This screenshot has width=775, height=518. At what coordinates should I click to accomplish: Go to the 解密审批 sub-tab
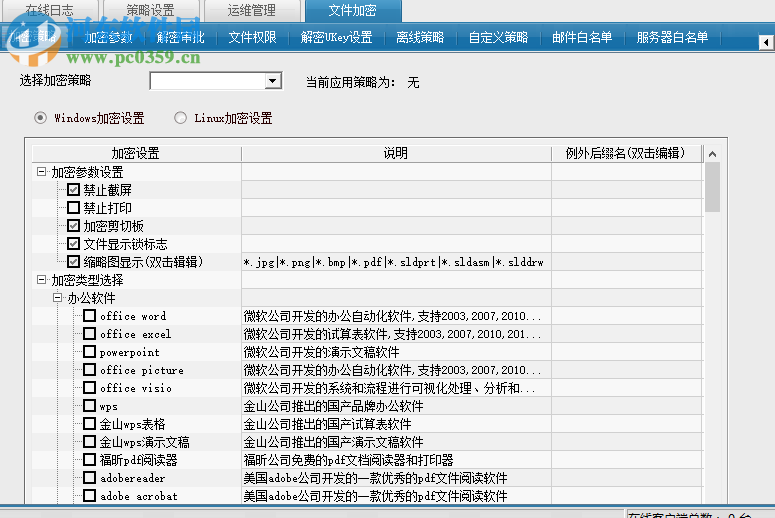180,37
